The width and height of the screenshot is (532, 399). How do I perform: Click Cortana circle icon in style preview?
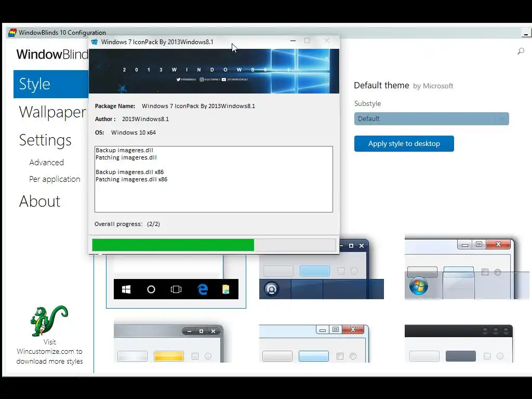[x=151, y=289]
